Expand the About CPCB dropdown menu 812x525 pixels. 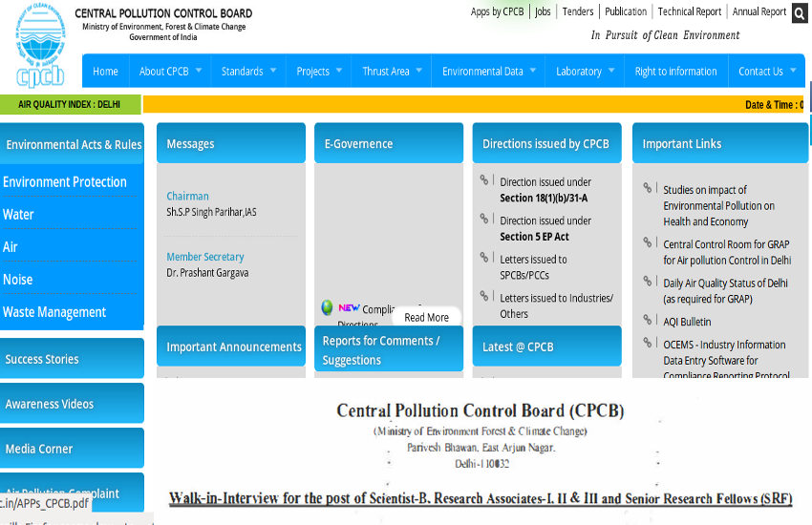pyautogui.click(x=172, y=72)
